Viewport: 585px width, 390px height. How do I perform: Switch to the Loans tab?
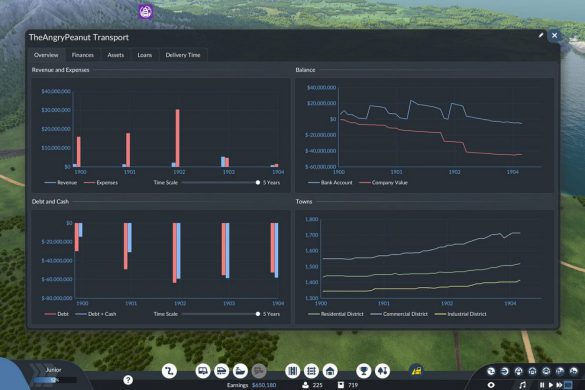[x=145, y=55]
